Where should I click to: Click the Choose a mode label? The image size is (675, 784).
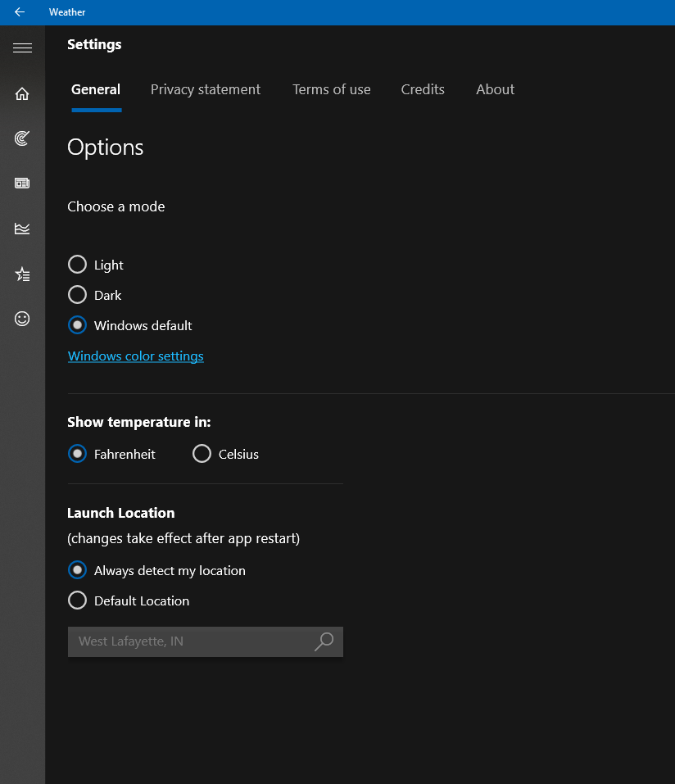(116, 206)
